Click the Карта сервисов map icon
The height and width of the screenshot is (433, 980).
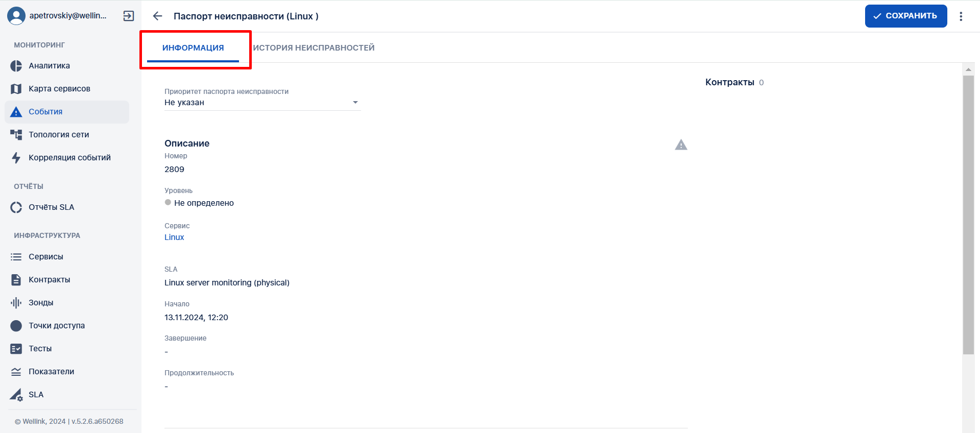[16, 89]
